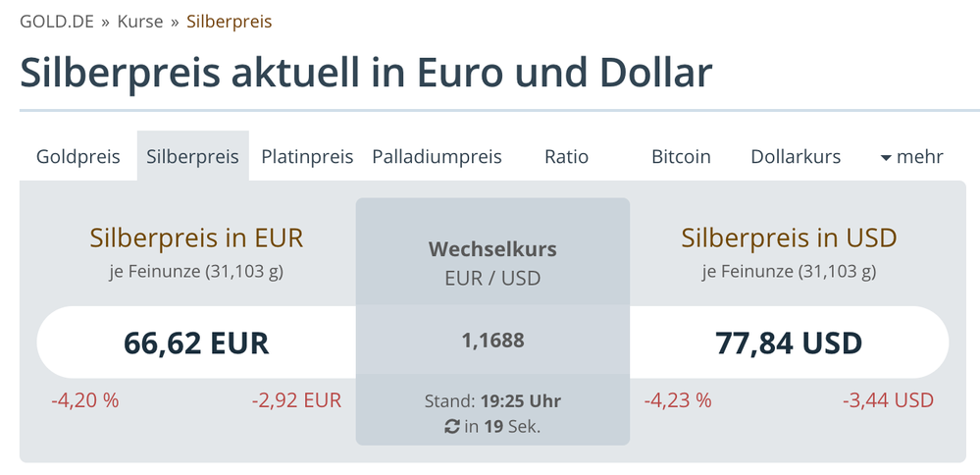Click the 66,62 EUR price value
The height and width of the screenshot is (475, 980).
pyautogui.click(x=196, y=343)
